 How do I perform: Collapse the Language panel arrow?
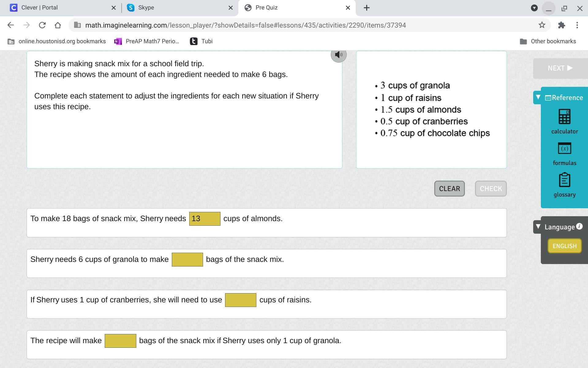coord(538,227)
